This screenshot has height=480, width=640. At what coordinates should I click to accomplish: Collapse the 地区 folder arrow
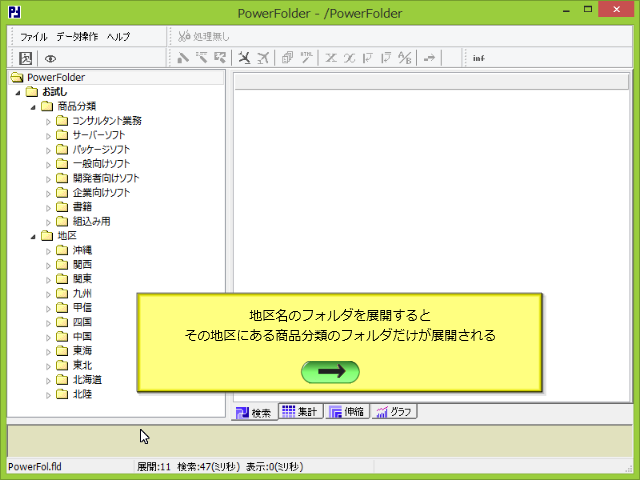click(x=33, y=237)
